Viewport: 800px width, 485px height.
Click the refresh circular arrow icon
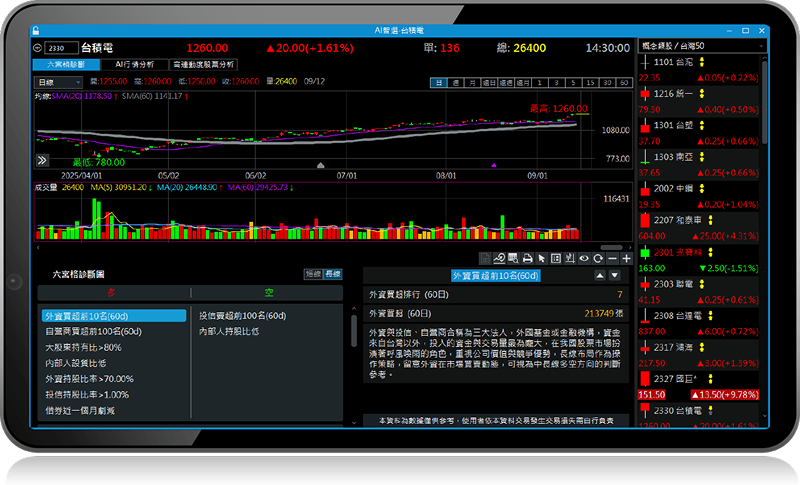click(x=598, y=259)
